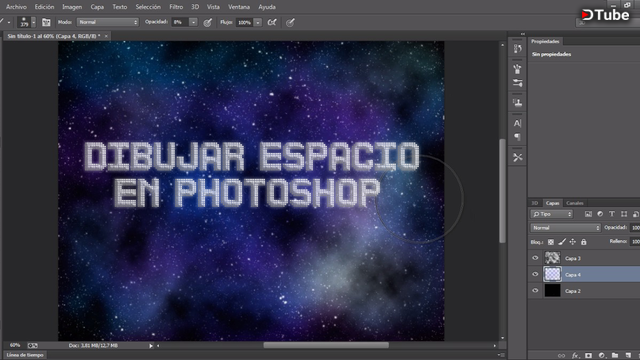
Task: Open the Character panel icon
Action: pos(518,123)
